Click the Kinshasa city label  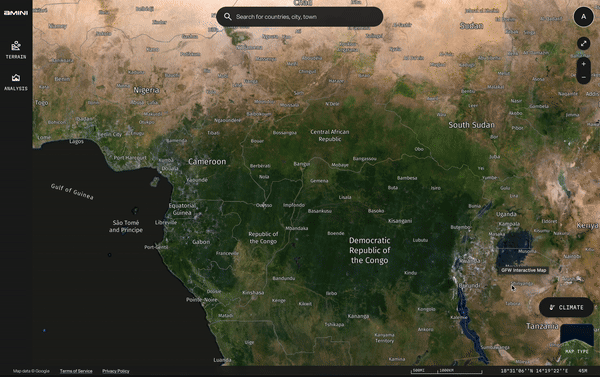(x=253, y=292)
